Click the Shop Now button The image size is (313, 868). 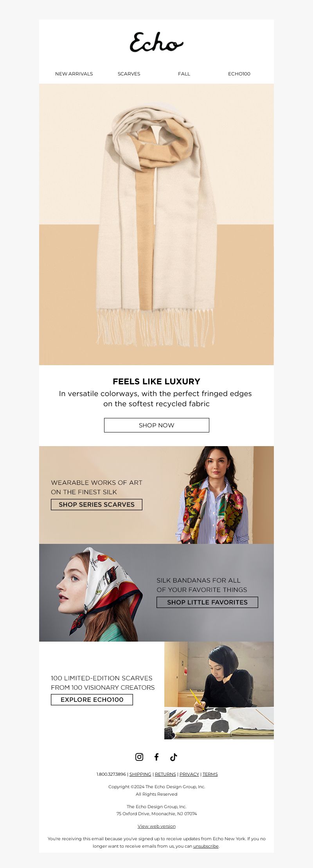point(156,425)
